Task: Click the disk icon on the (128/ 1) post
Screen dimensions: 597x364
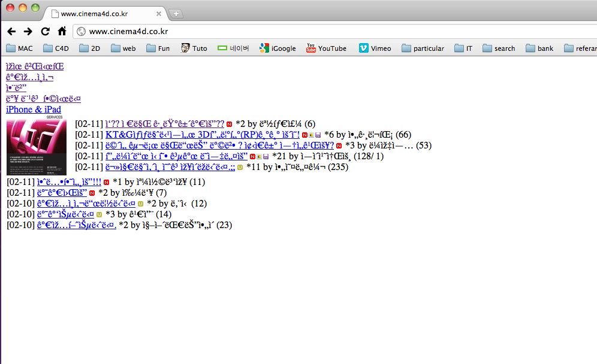Action: pos(266,156)
